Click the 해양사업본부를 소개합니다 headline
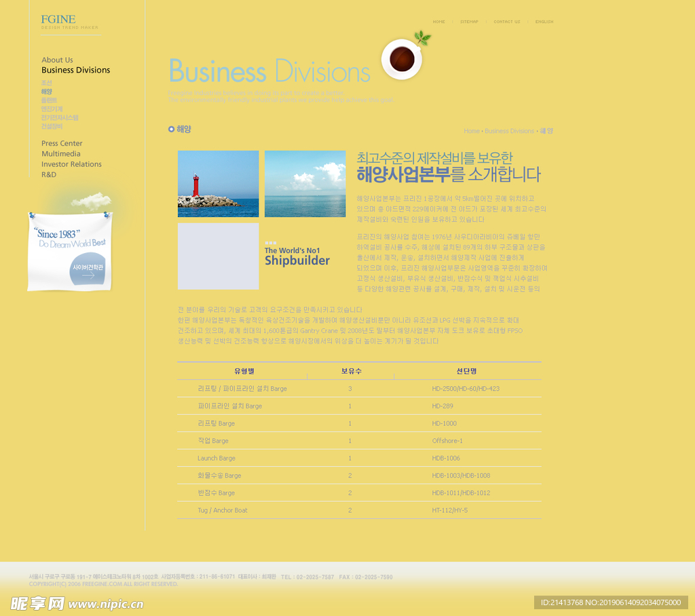 pos(449,174)
